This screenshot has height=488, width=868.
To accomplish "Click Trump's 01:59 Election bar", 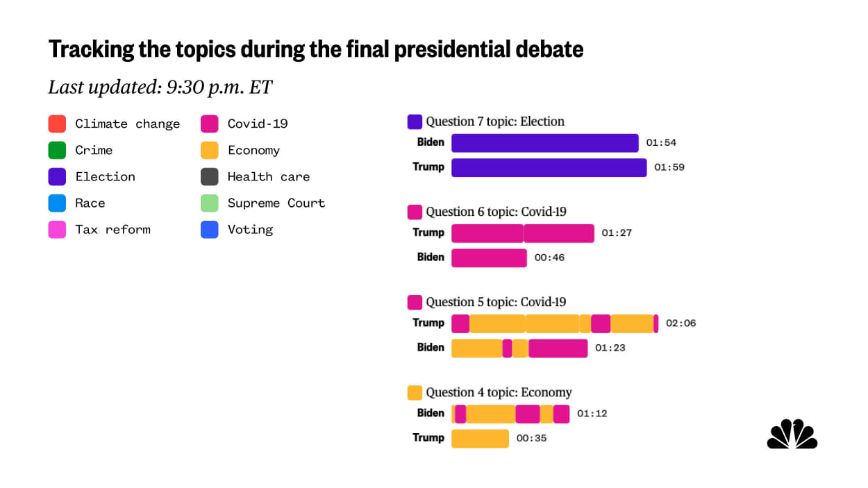I will coord(549,168).
